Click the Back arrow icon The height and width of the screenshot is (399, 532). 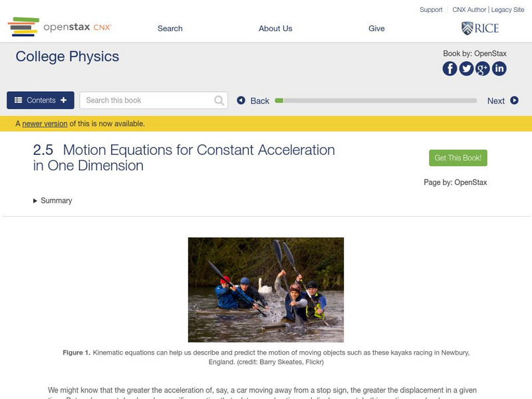tap(241, 100)
